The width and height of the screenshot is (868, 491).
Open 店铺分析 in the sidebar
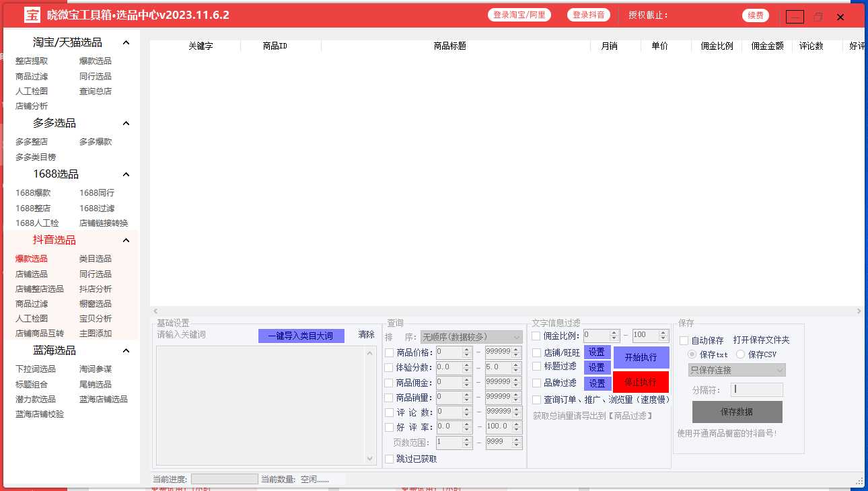(32, 106)
